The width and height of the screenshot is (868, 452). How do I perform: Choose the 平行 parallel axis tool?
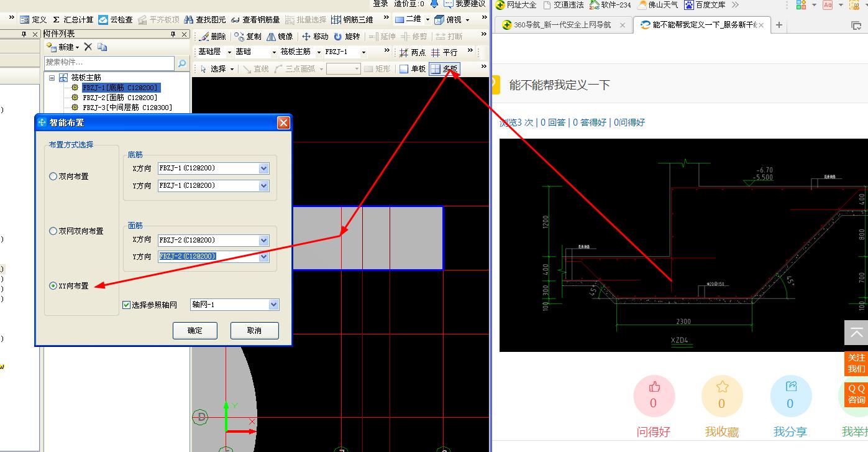pos(444,52)
